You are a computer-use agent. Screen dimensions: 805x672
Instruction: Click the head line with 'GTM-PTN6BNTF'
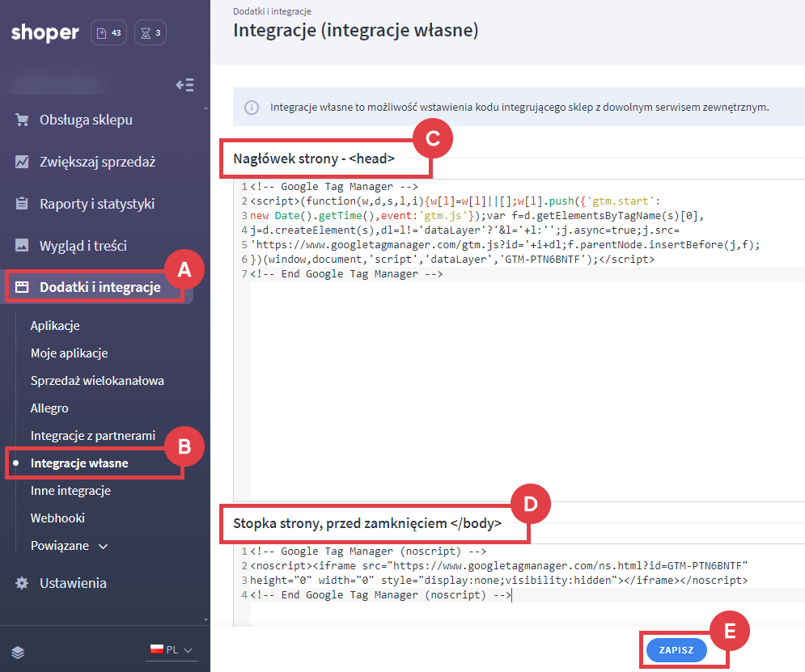[x=451, y=260]
